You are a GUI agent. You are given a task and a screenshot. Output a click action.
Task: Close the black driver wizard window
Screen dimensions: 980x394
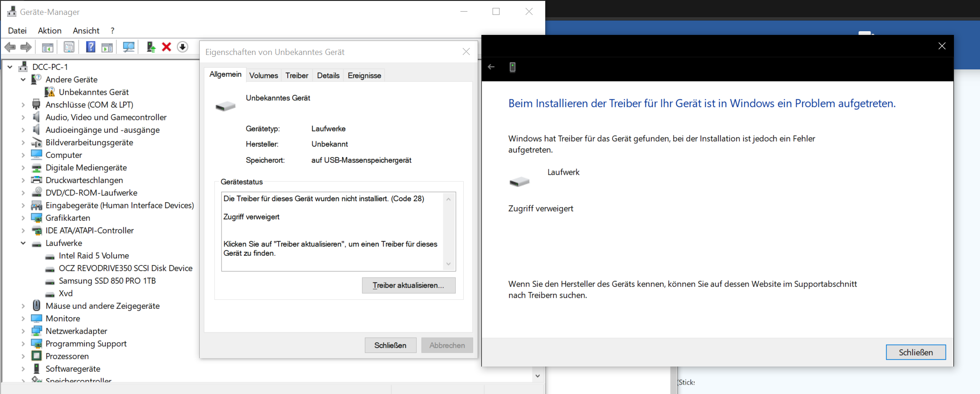942,46
